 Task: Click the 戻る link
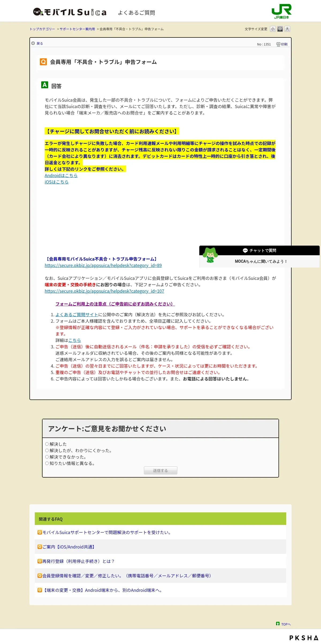(x=40, y=43)
